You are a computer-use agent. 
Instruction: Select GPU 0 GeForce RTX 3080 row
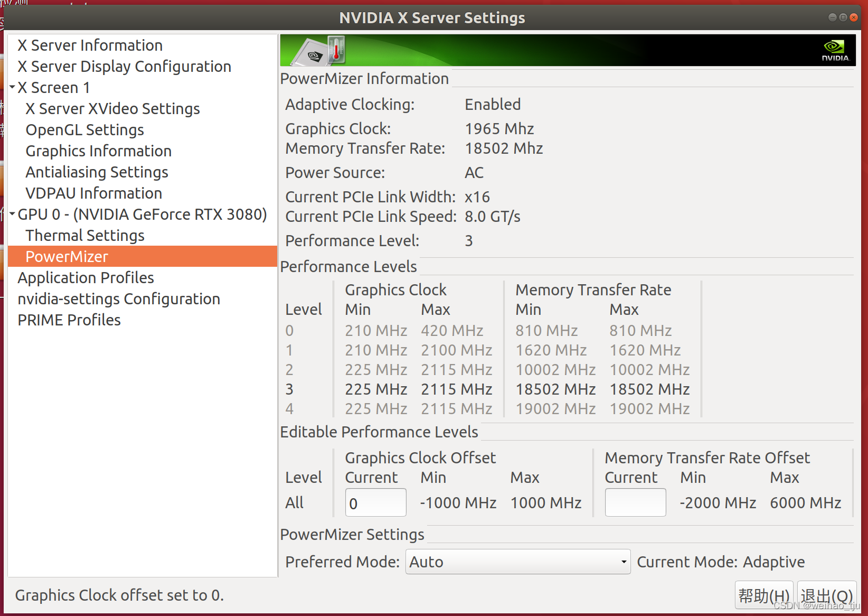pyautogui.click(x=142, y=214)
